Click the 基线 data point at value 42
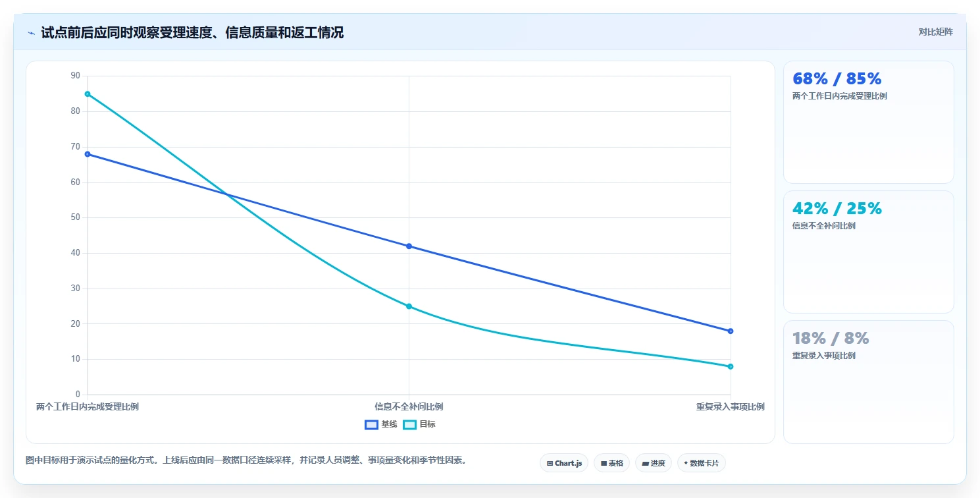The width and height of the screenshot is (980, 498). point(409,246)
